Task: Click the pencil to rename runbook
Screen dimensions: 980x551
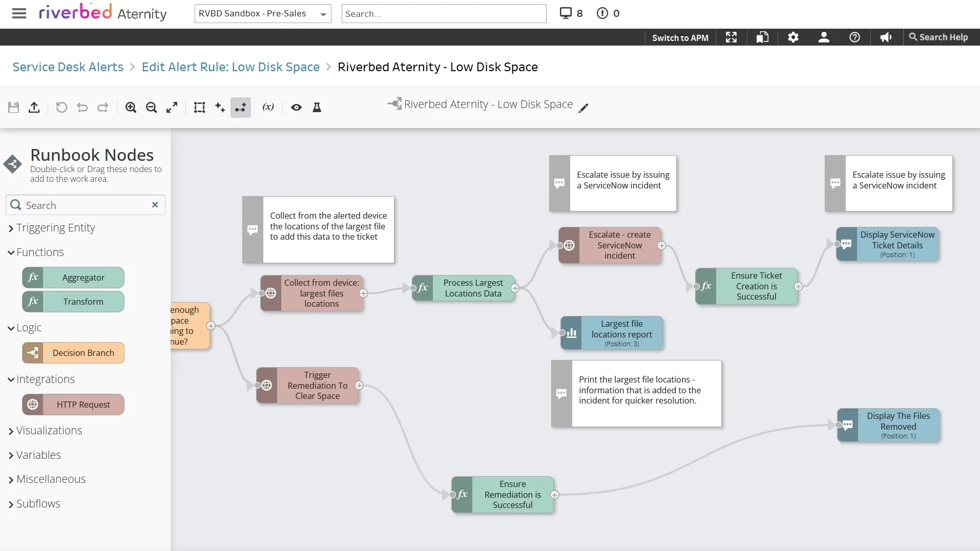Action: point(583,108)
